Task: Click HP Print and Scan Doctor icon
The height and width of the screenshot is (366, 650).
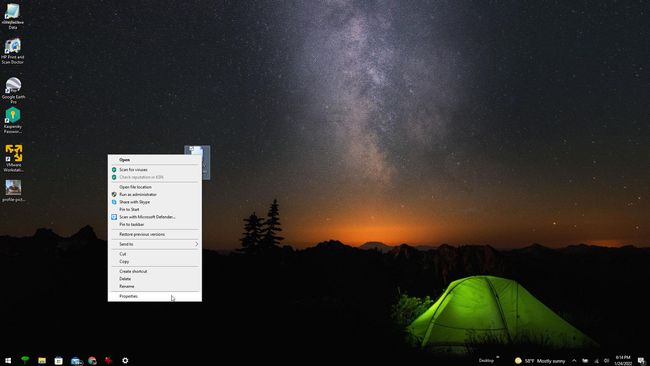Action: tap(13, 51)
